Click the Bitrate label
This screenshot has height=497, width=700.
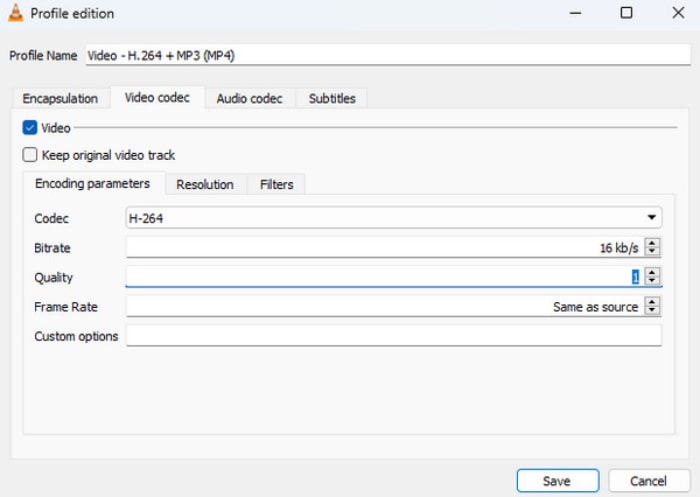point(52,248)
